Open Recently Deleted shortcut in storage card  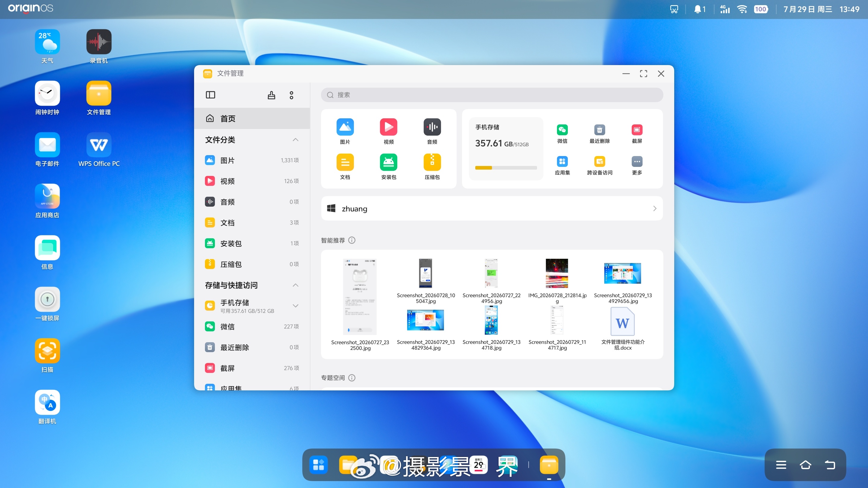[599, 134]
